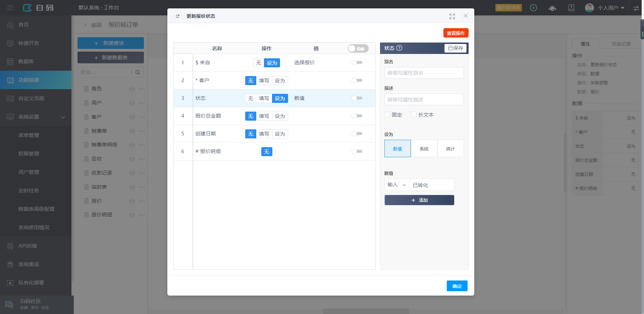Collapse the sidebar using the hamburger icon

tap(10, 8)
